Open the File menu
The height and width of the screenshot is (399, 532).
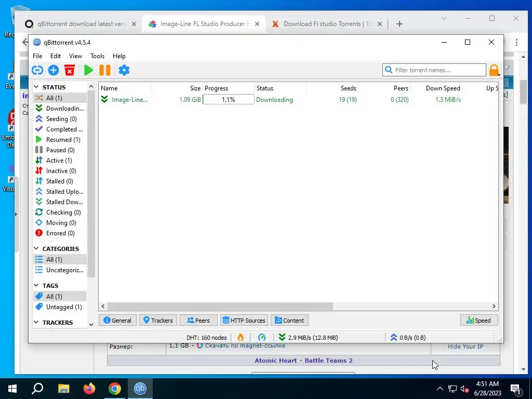point(37,56)
